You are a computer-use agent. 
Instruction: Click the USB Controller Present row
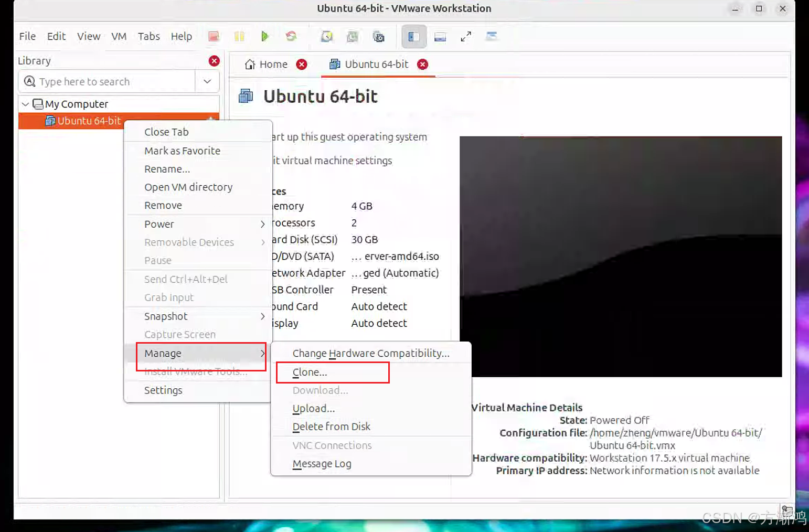click(x=356, y=290)
